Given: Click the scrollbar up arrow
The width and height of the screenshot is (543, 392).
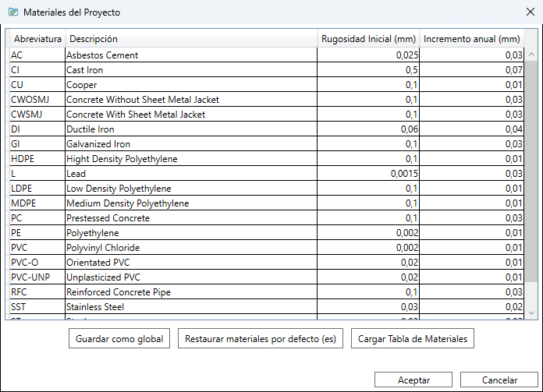Looking at the screenshot, I should pos(531,55).
